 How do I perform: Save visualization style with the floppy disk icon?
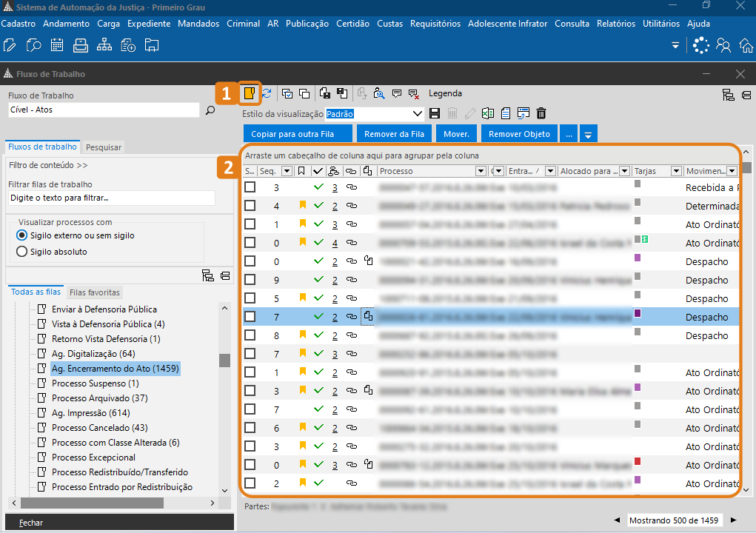tap(435, 114)
